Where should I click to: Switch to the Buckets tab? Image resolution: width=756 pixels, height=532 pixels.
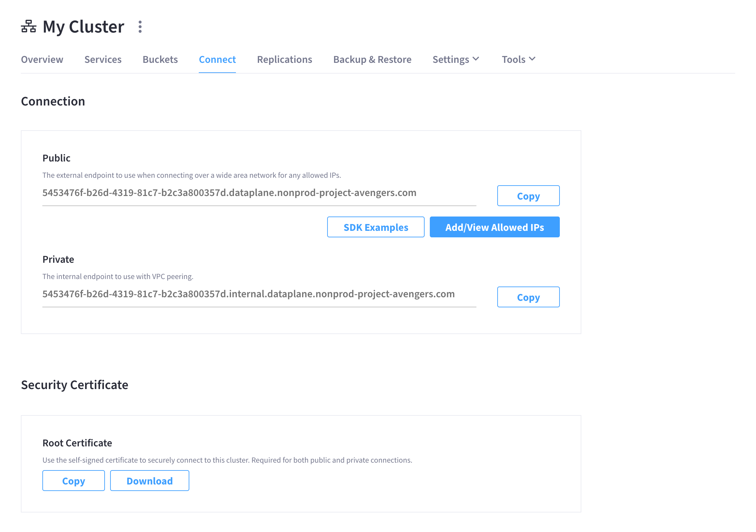pyautogui.click(x=160, y=59)
